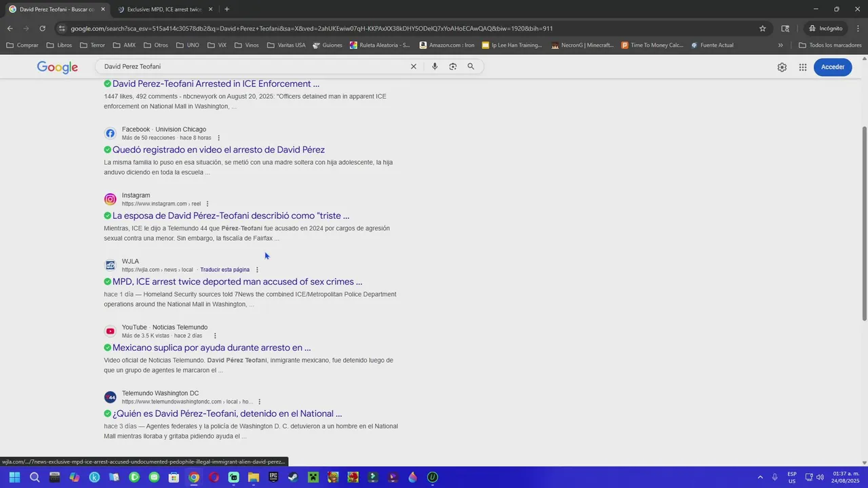The width and height of the screenshot is (868, 488).
Task: Click the taskbar volume icon
Action: click(820, 477)
